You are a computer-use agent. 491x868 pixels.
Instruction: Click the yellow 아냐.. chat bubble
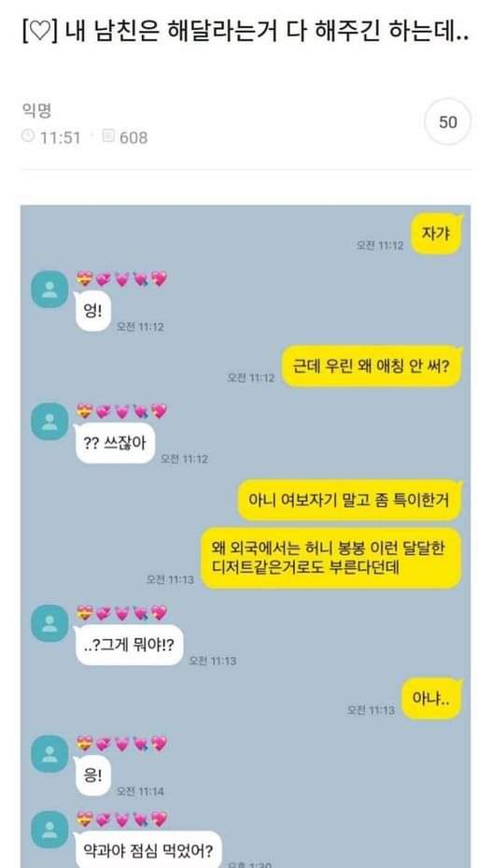click(x=431, y=699)
